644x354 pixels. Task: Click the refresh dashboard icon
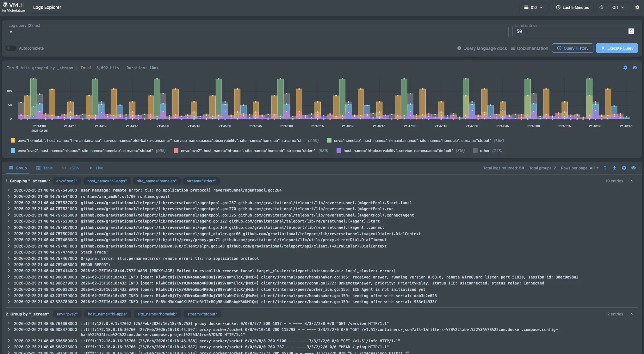[601, 7]
